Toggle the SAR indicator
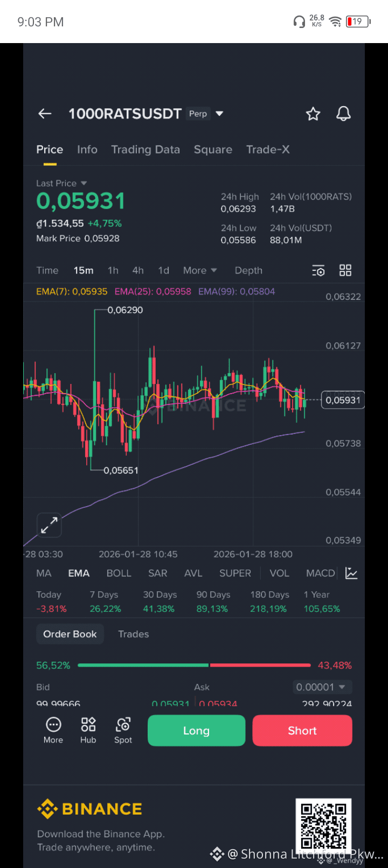This screenshot has height=868, width=388. coord(158,573)
